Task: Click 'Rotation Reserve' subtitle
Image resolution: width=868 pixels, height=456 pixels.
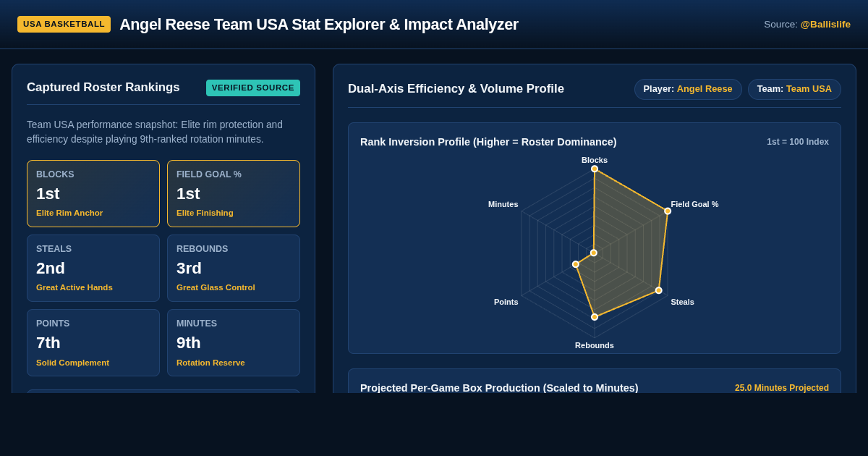Action: click(x=210, y=363)
